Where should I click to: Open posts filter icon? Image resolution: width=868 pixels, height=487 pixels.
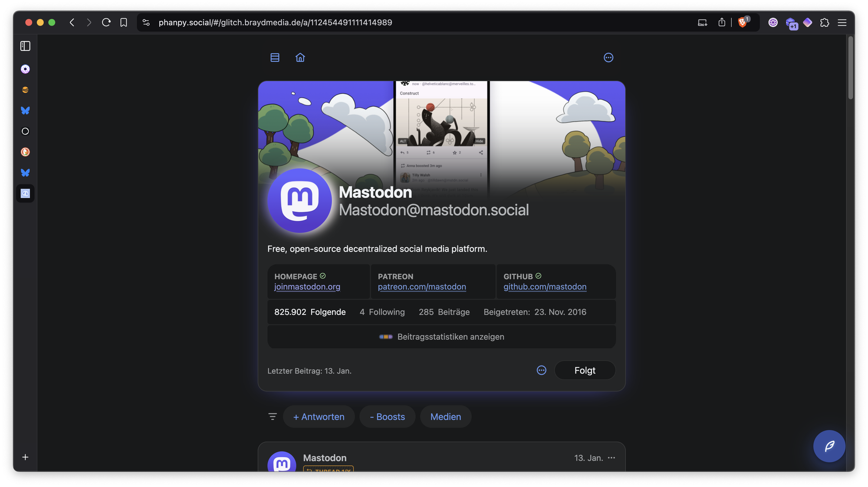point(273,417)
